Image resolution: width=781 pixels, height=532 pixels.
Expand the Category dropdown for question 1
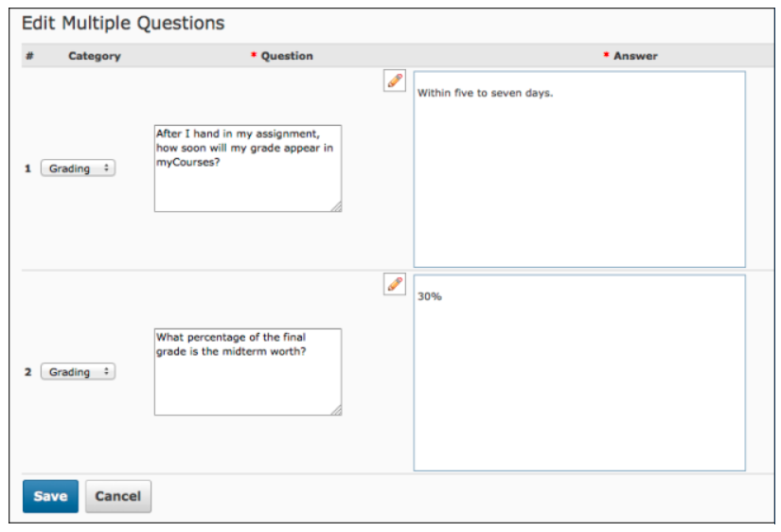click(x=78, y=168)
